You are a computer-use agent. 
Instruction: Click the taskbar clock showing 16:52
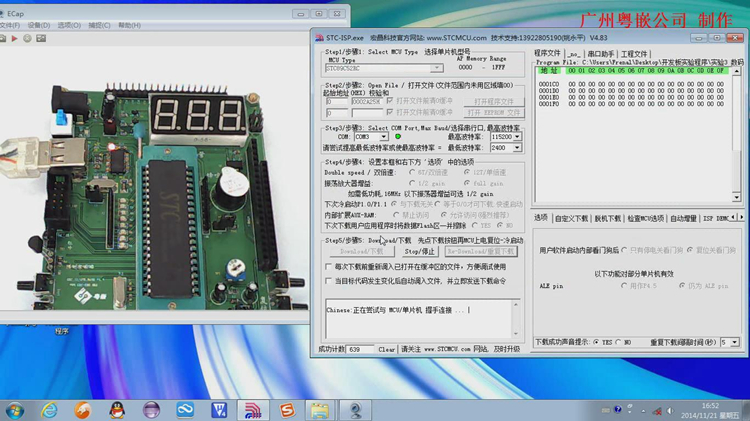(710, 410)
